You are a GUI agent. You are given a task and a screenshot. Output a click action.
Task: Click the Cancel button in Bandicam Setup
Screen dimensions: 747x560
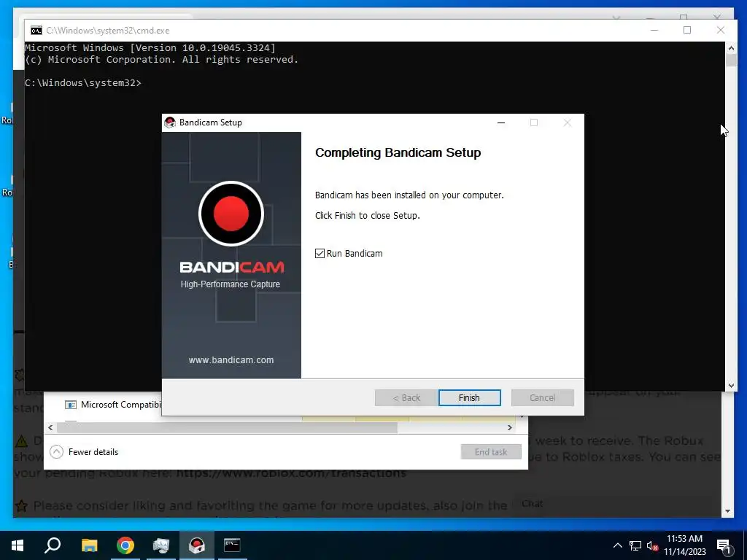point(542,397)
